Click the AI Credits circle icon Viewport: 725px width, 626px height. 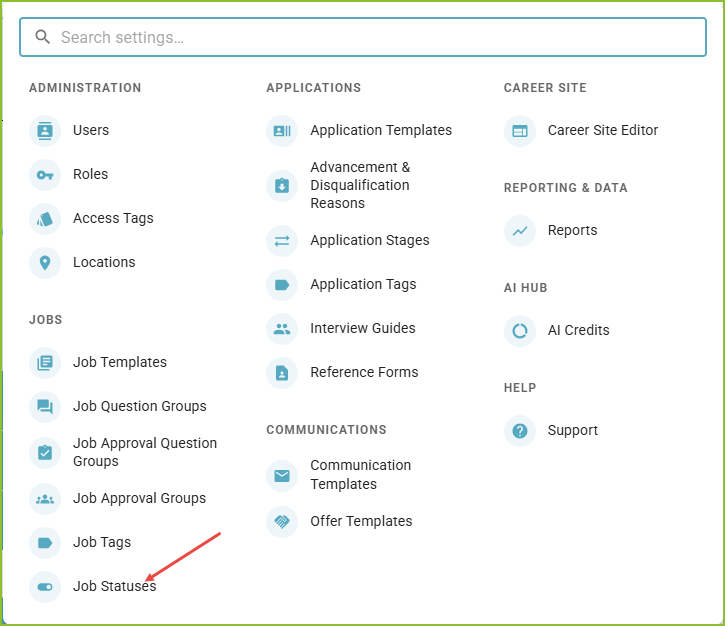[x=520, y=331]
